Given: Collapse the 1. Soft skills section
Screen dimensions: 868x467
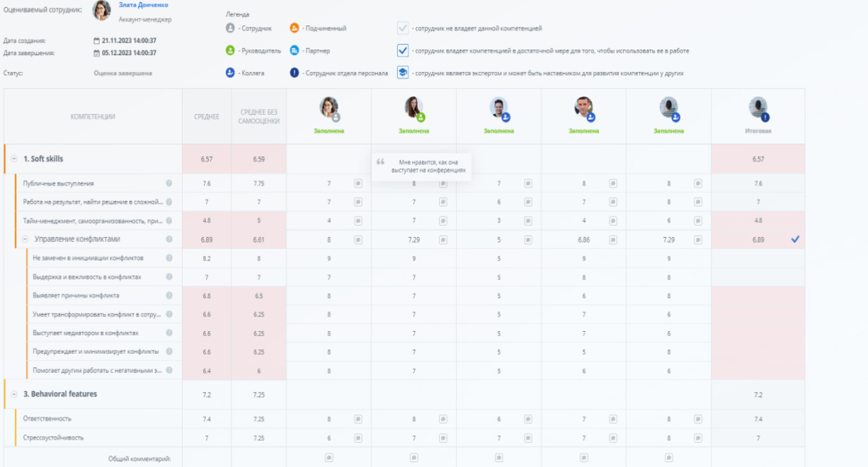Looking at the screenshot, I should (14, 159).
